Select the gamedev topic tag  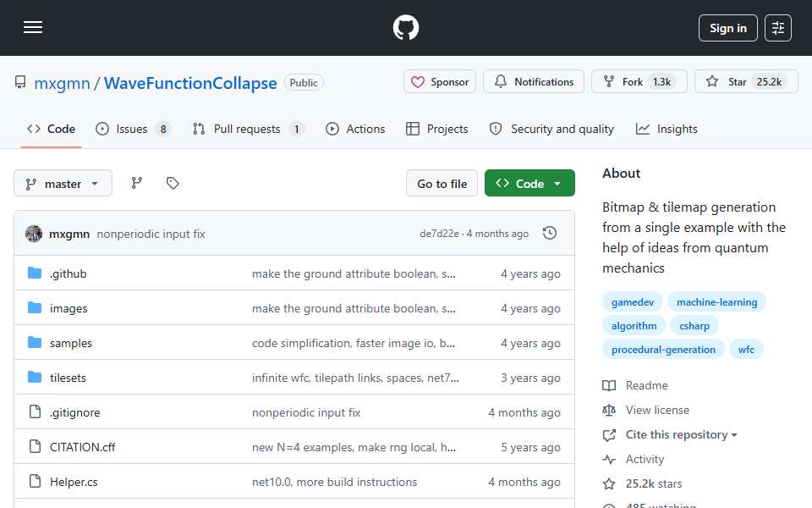pyautogui.click(x=633, y=302)
